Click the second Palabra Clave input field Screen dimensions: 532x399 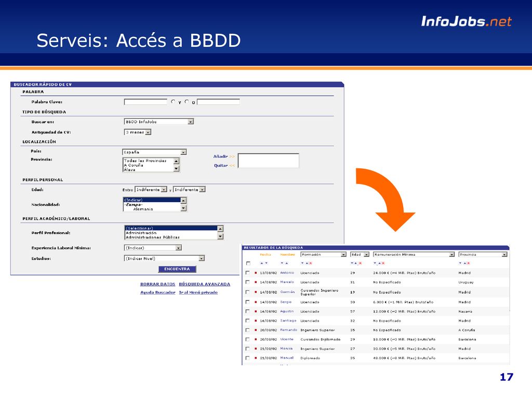click(219, 102)
